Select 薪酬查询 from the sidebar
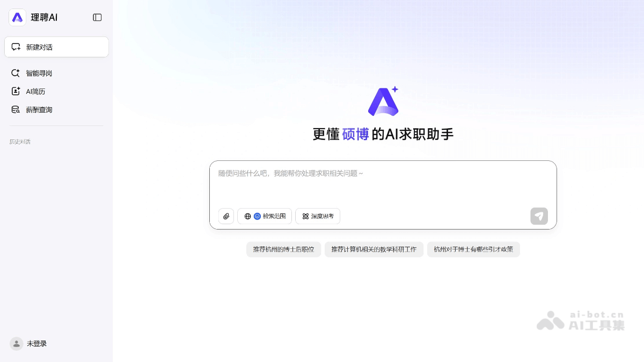Viewport: 644px width, 362px height. [x=39, y=109]
